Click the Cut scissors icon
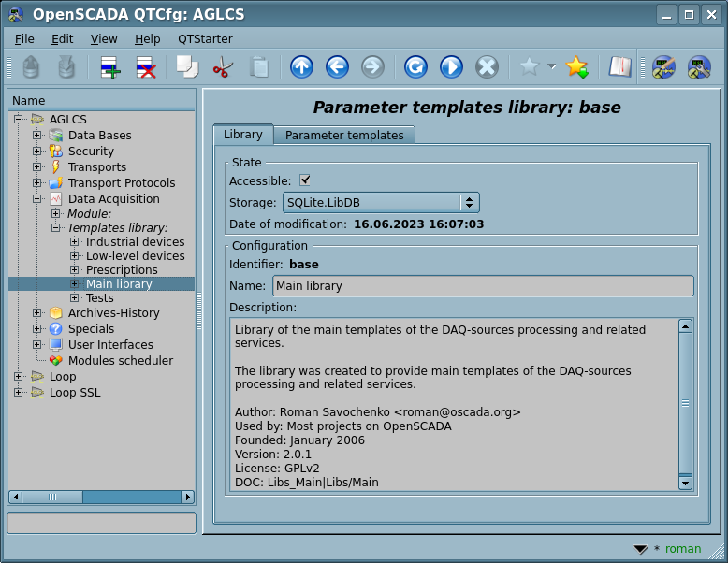Screen dimensions: 728x563 pyautogui.click(x=223, y=67)
